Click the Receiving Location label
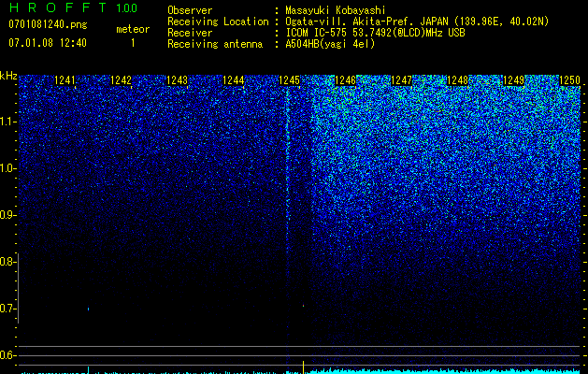Viewport: 588px width, 374px height. [x=218, y=22]
